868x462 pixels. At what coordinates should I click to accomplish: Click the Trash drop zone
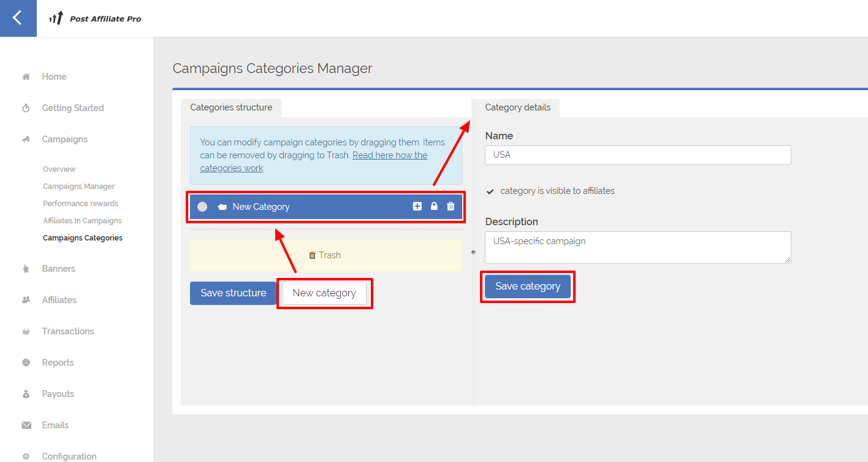[x=325, y=255]
